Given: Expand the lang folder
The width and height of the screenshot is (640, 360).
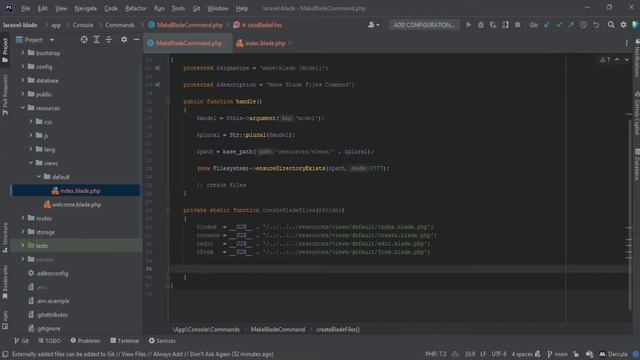Looking at the screenshot, I should 31,149.
